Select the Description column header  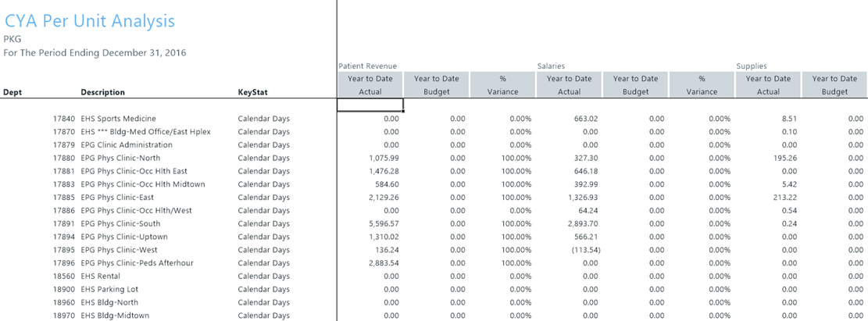point(102,92)
